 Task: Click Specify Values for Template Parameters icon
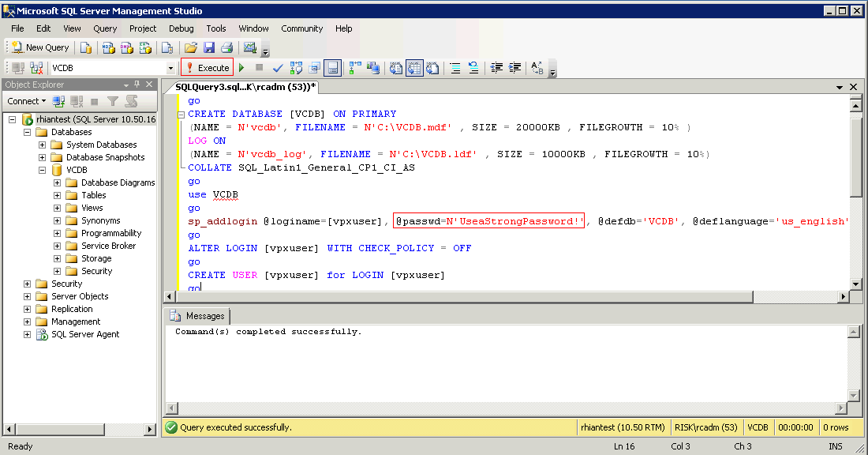point(537,68)
